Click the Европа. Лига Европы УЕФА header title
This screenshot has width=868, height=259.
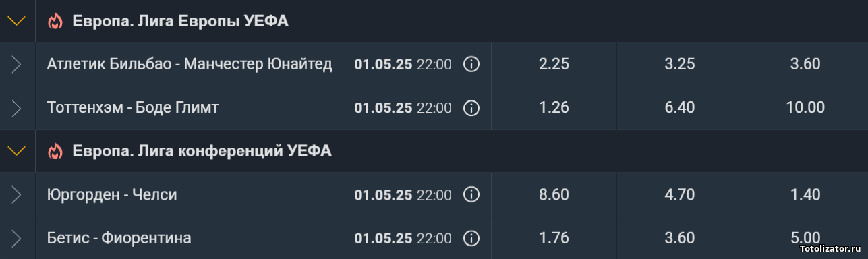click(180, 22)
